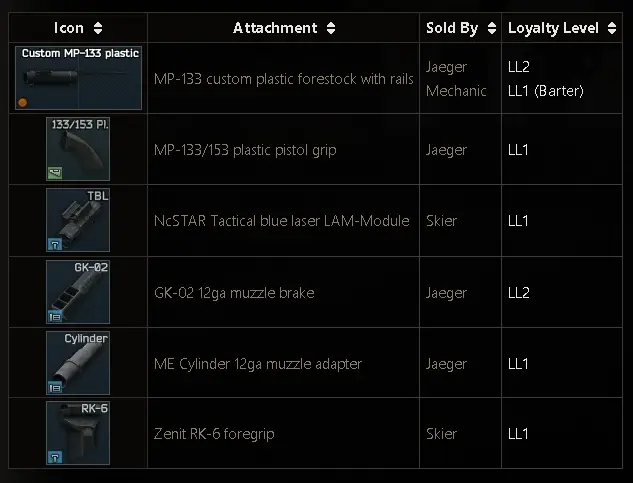Open GK-02 12ga muzzle brake link
633x483 pixels.
234,293
